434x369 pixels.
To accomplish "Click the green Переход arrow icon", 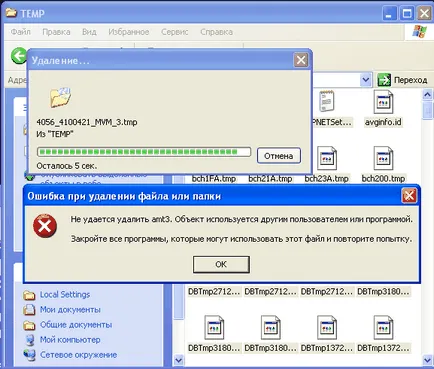I will pos(384,80).
